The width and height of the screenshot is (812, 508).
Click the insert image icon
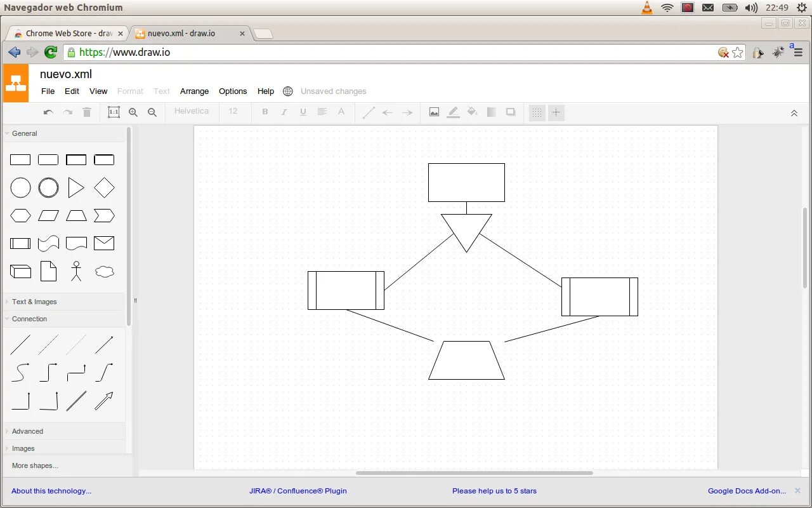[x=434, y=112]
